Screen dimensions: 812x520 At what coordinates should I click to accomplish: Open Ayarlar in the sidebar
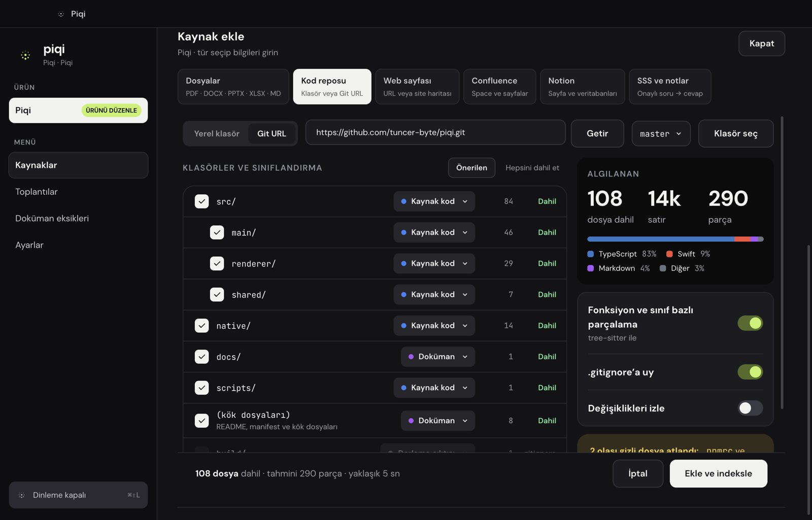click(78, 245)
